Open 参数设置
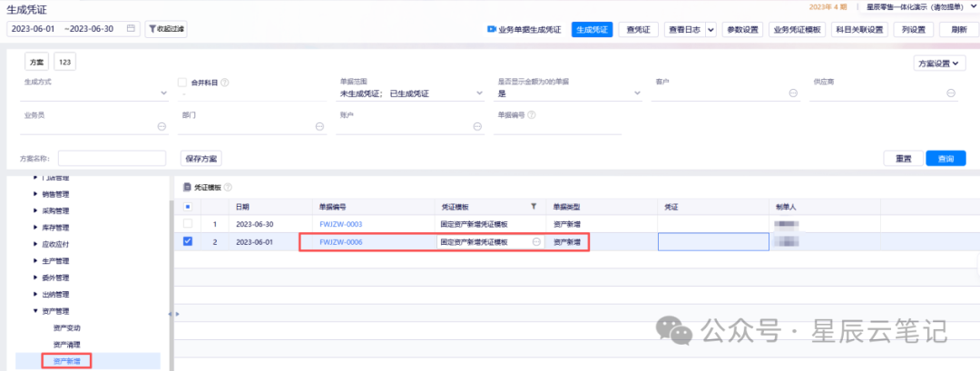Image resolution: width=980 pixels, height=371 pixels. [x=742, y=29]
